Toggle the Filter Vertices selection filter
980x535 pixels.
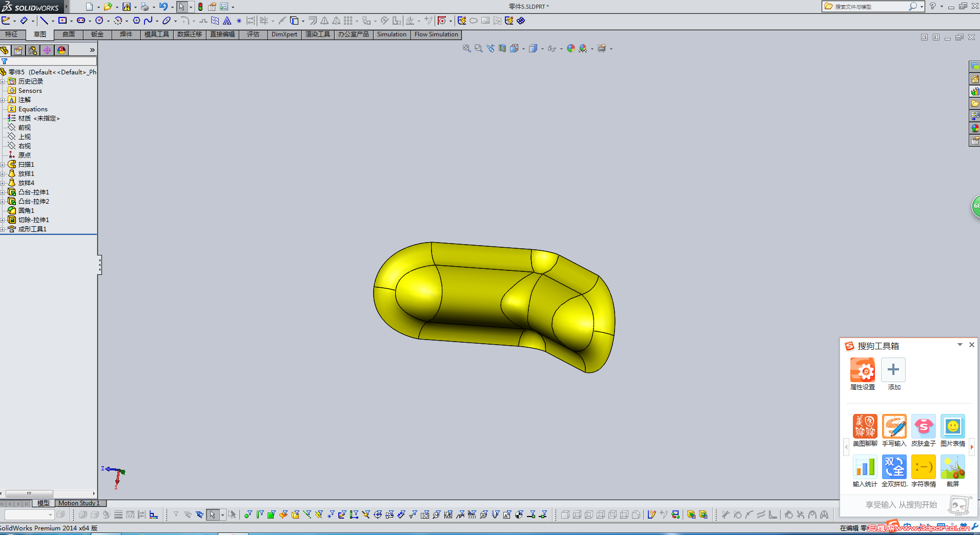(248, 514)
